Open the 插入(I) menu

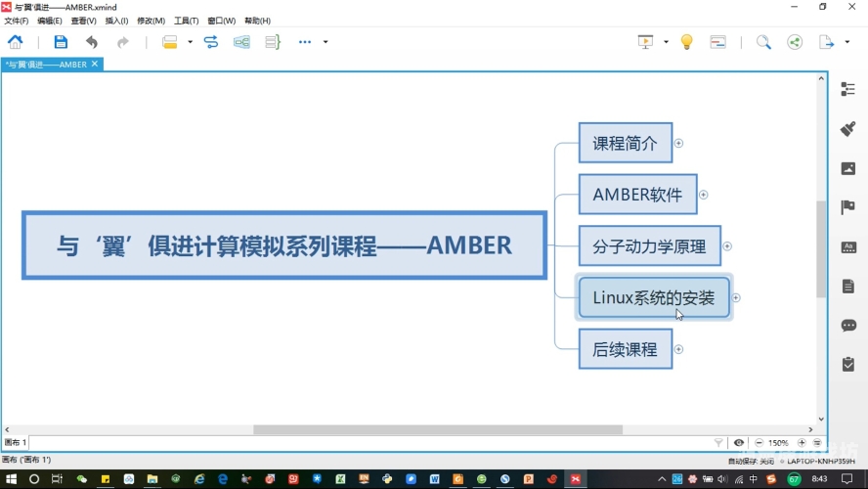point(116,22)
